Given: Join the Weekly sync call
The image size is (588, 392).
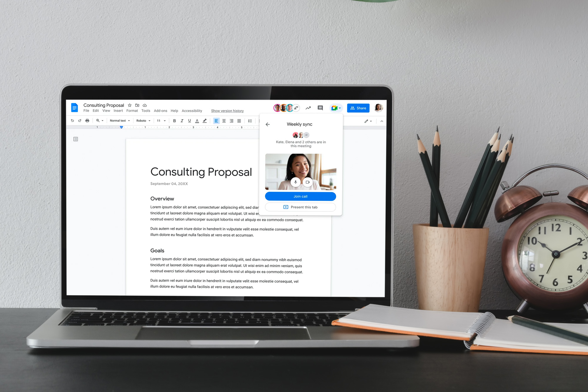Looking at the screenshot, I should [300, 196].
